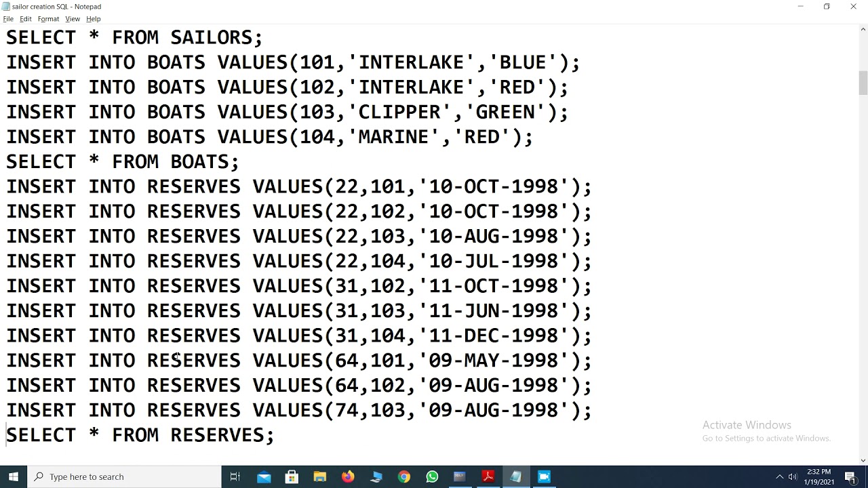Viewport: 868px width, 488px height.
Task: Open Adobe Acrobat Reader from taskbar
Action: pos(488,476)
